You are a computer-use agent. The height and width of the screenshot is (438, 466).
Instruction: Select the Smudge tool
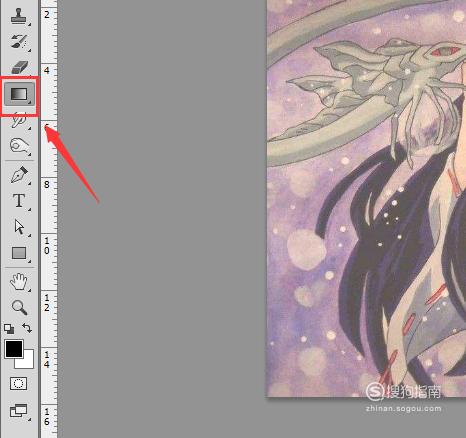click(x=19, y=120)
